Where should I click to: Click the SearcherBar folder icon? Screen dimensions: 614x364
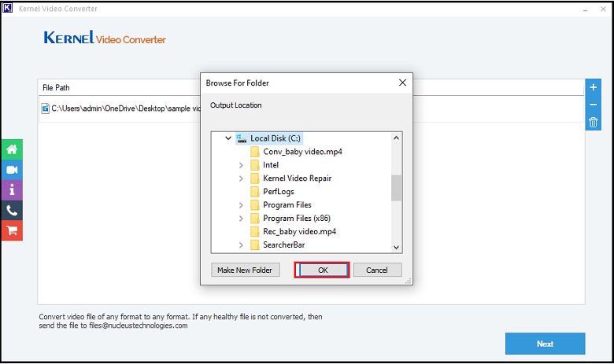click(x=254, y=245)
